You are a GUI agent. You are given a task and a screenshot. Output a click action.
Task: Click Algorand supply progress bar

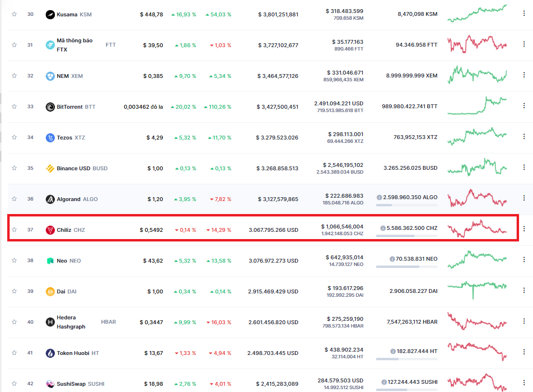pos(406,205)
